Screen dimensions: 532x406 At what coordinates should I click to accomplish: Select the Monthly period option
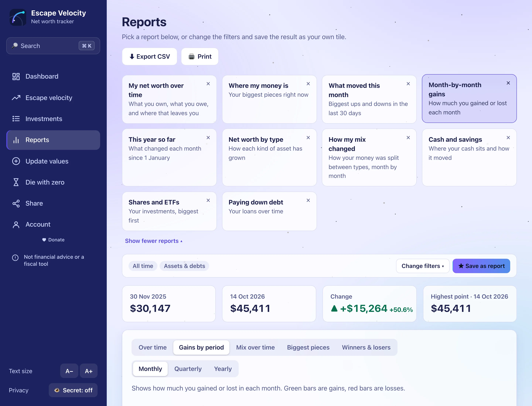pyautogui.click(x=150, y=369)
